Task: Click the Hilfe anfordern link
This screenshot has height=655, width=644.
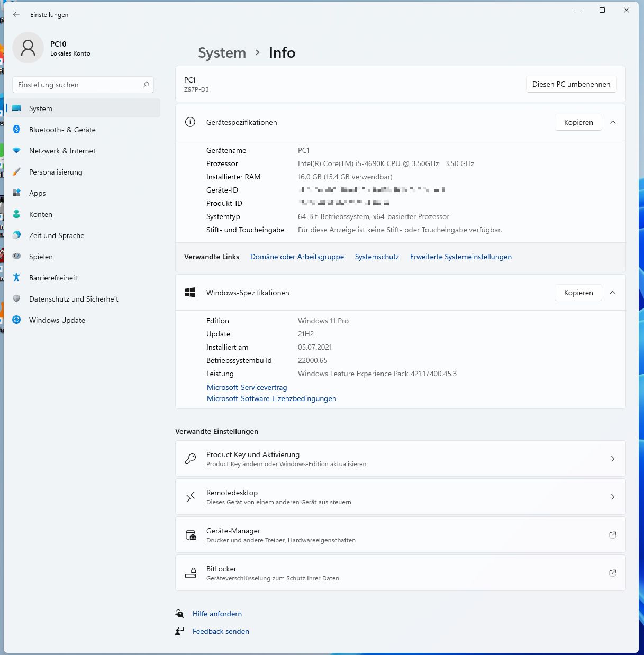Action: pos(217,614)
